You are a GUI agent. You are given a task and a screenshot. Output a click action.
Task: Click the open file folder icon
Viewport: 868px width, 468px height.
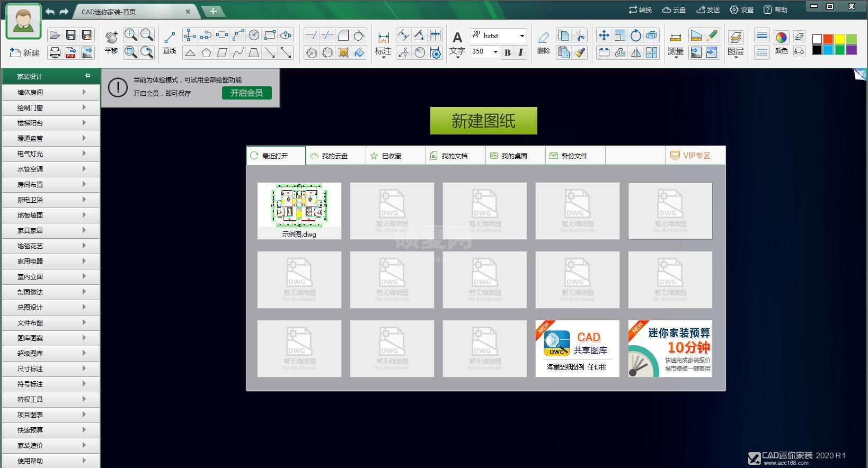pos(54,35)
